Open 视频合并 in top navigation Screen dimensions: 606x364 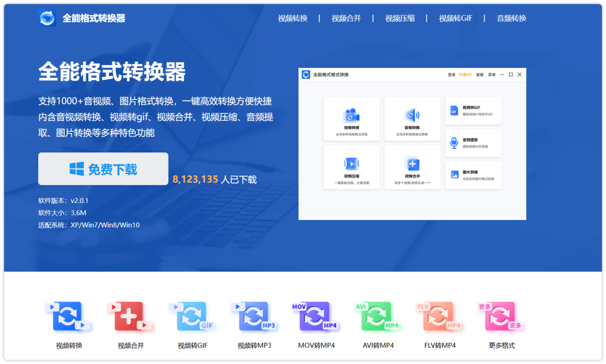tap(346, 18)
